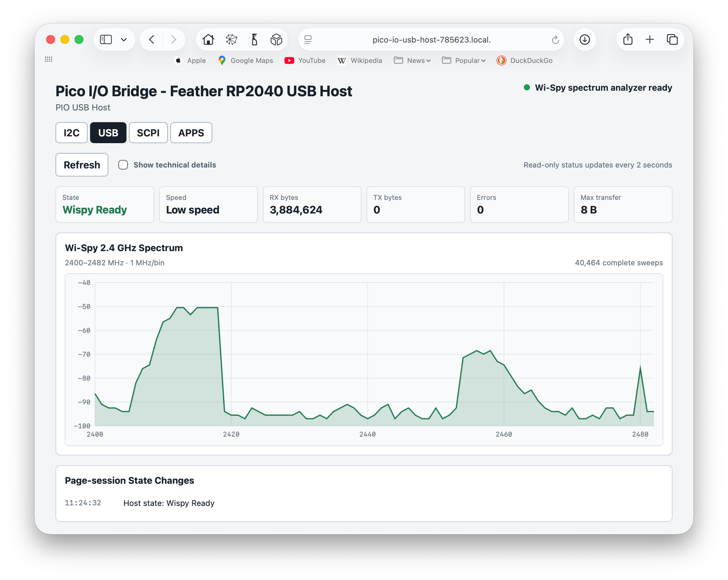Show downloads with the download icon

[585, 39]
